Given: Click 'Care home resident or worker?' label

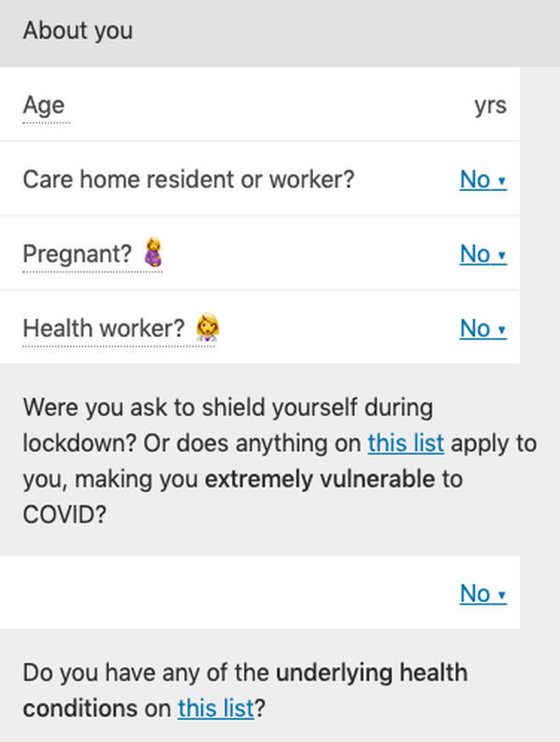Looking at the screenshot, I should [x=188, y=180].
